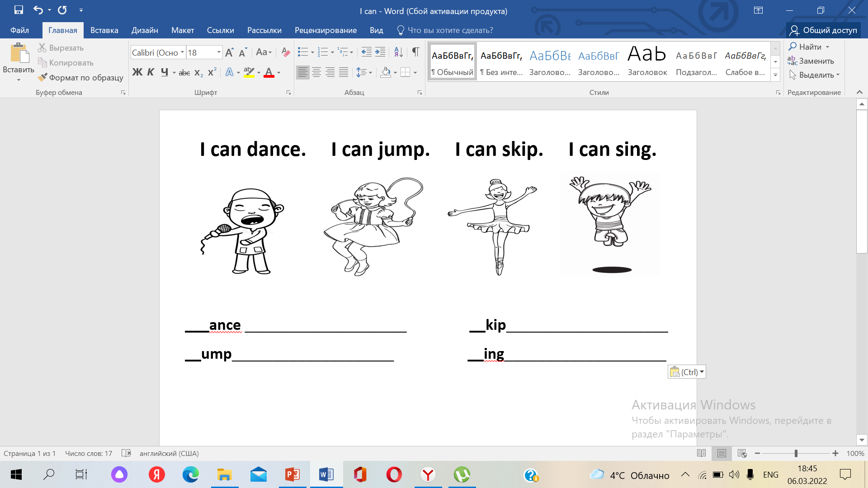Toggle italic formatting with К button
This screenshot has width=868, height=488.
(x=151, y=72)
